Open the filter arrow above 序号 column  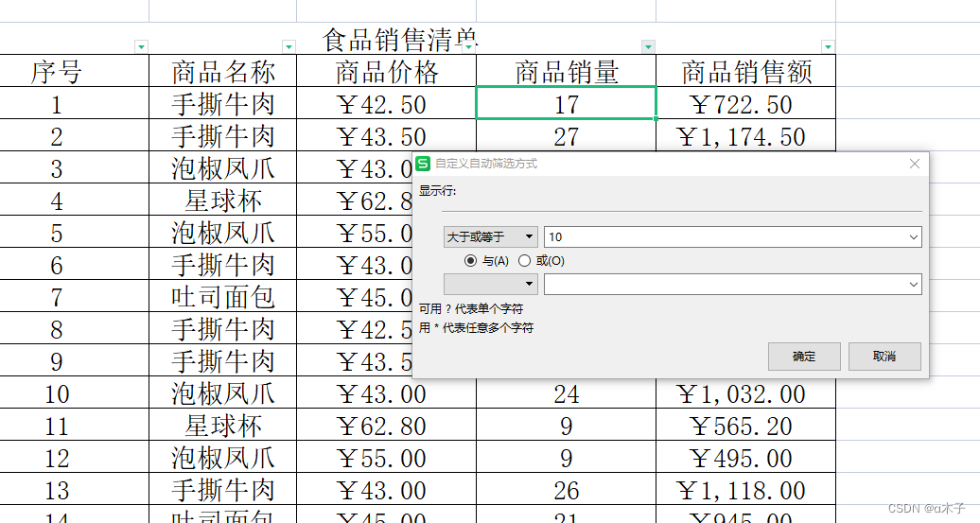click(x=141, y=47)
